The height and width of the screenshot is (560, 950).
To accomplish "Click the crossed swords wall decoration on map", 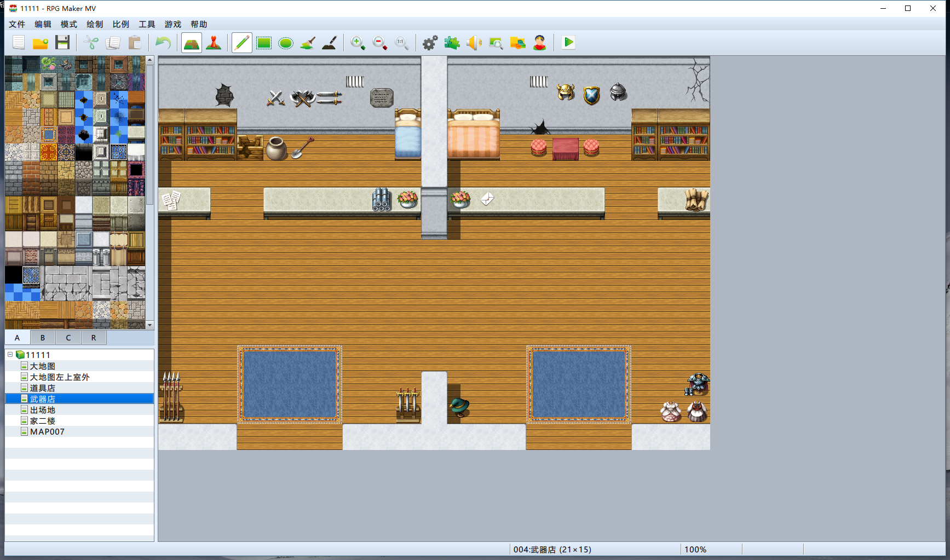I will tap(276, 99).
